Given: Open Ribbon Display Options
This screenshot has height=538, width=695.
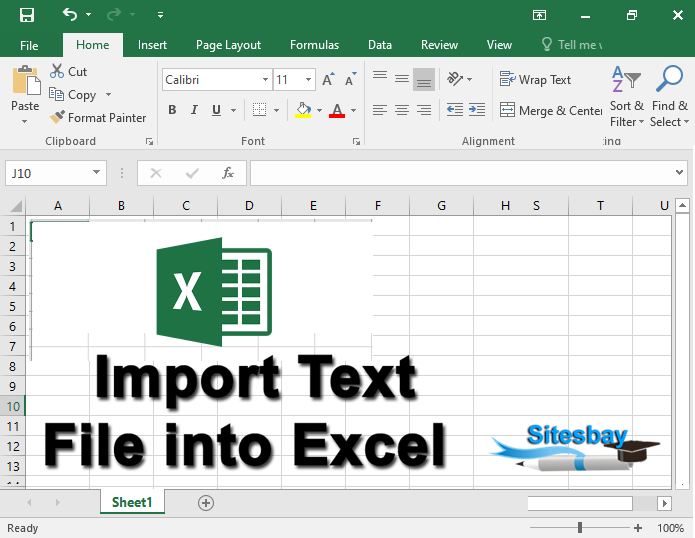Looking at the screenshot, I should coord(539,16).
